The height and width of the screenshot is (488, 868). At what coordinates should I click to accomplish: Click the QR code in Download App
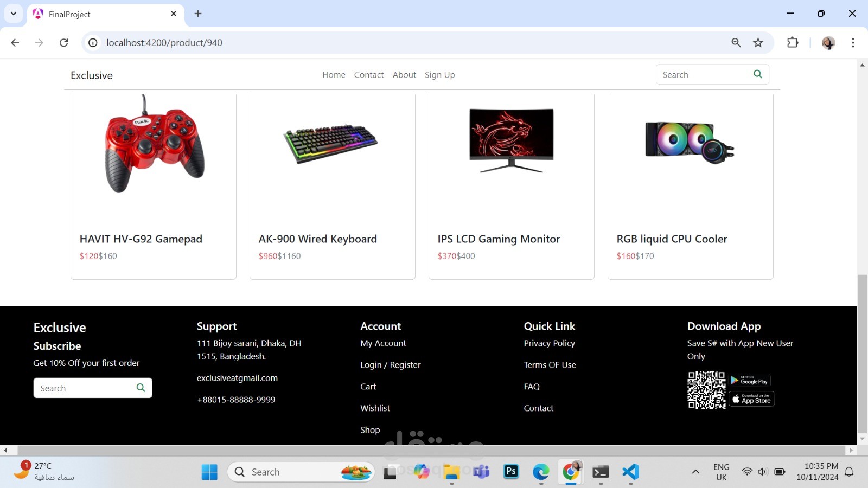pyautogui.click(x=706, y=390)
